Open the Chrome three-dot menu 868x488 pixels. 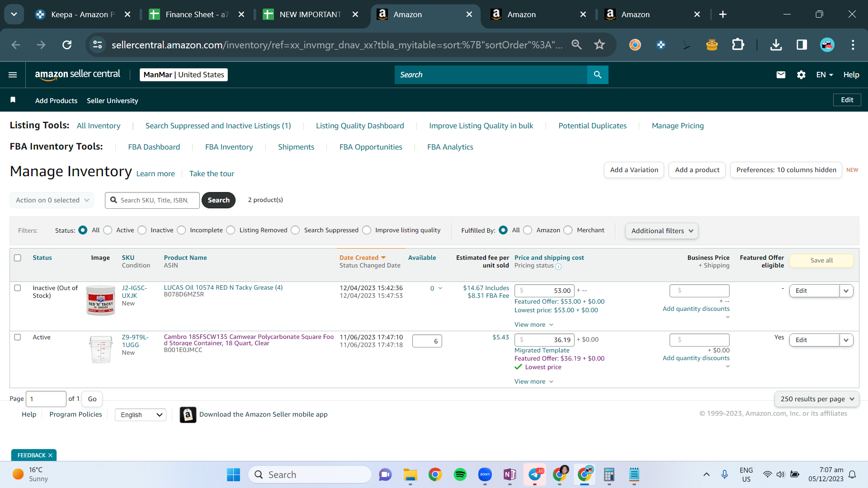(853, 44)
